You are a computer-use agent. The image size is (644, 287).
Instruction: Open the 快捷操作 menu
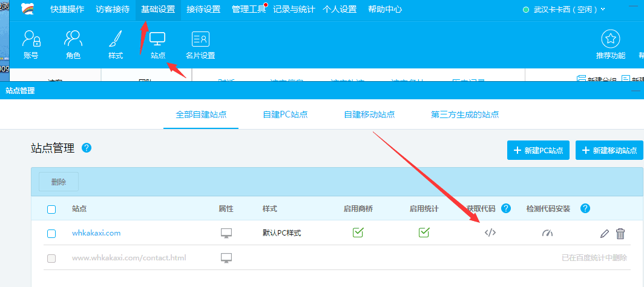[x=67, y=9]
